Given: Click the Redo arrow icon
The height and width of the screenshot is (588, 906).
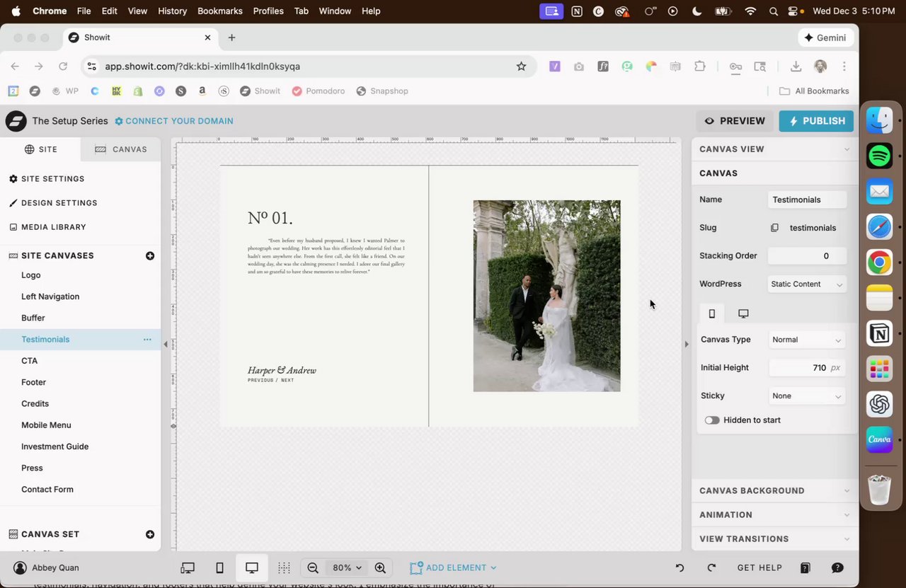Looking at the screenshot, I should coord(711,567).
